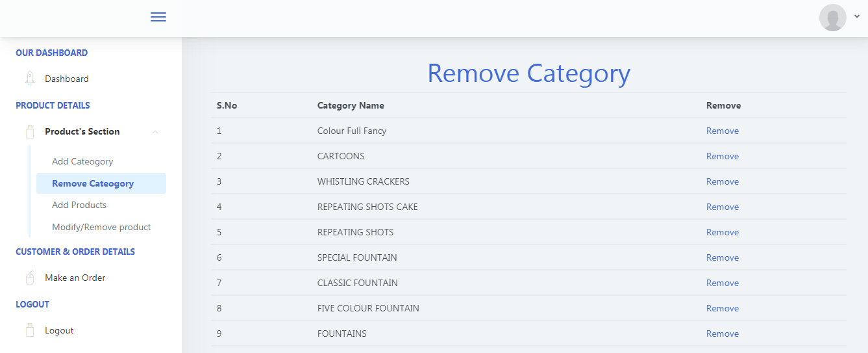Go to Add Products page

pos(79,205)
